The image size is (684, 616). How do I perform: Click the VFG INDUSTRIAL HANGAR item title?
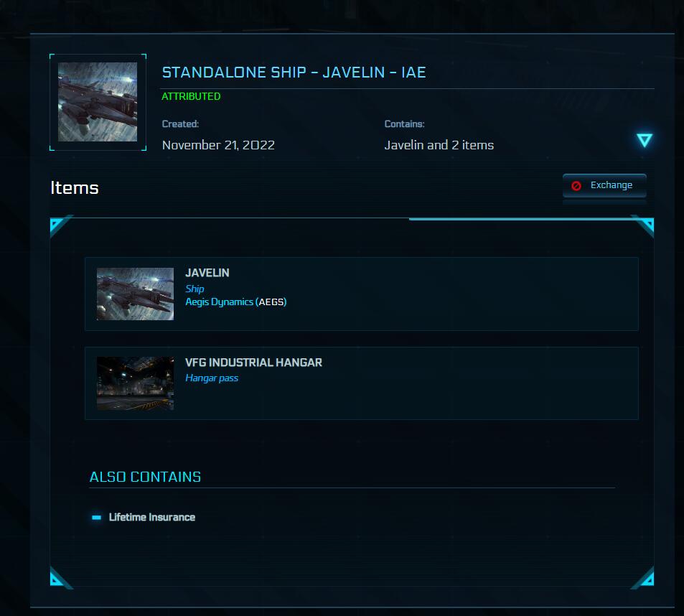pyautogui.click(x=253, y=363)
